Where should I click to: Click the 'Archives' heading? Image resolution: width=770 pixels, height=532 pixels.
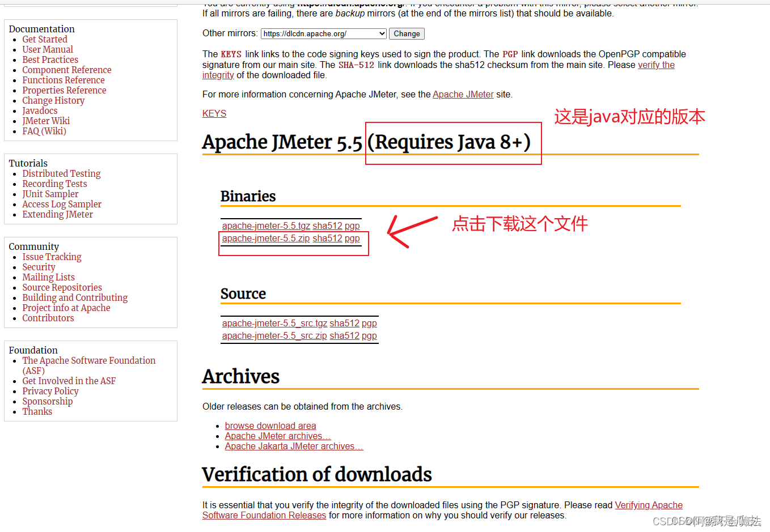click(x=241, y=376)
